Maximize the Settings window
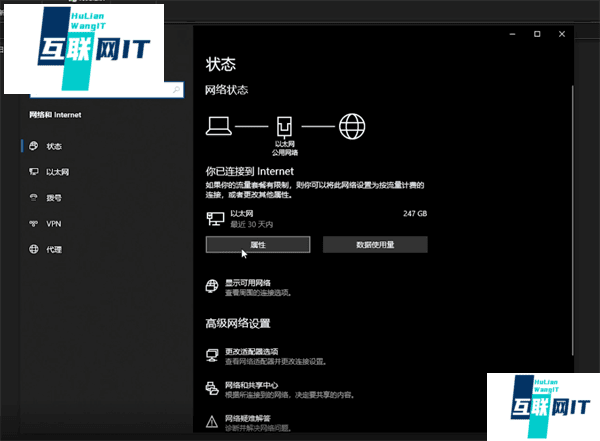 537,35
